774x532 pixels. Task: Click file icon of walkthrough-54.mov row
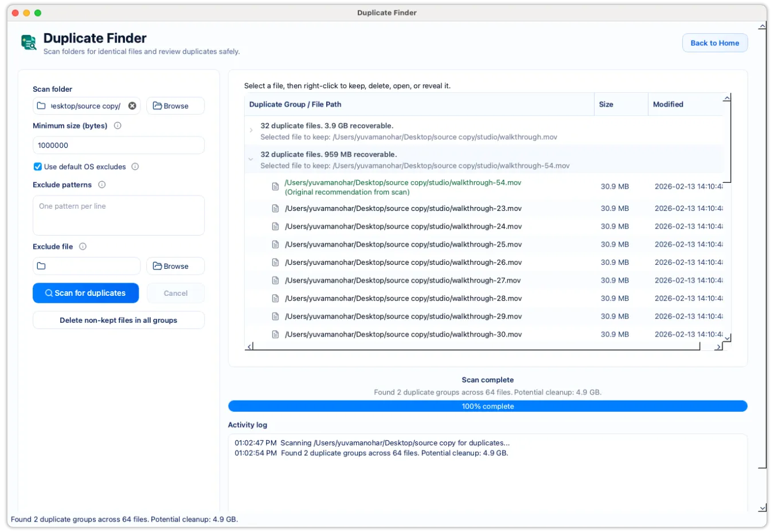275,187
